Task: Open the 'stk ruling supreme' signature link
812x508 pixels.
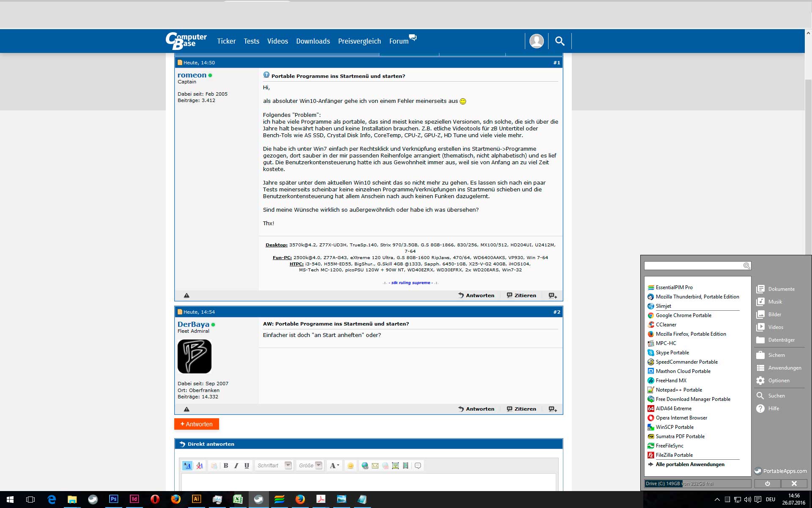Action: tap(411, 283)
